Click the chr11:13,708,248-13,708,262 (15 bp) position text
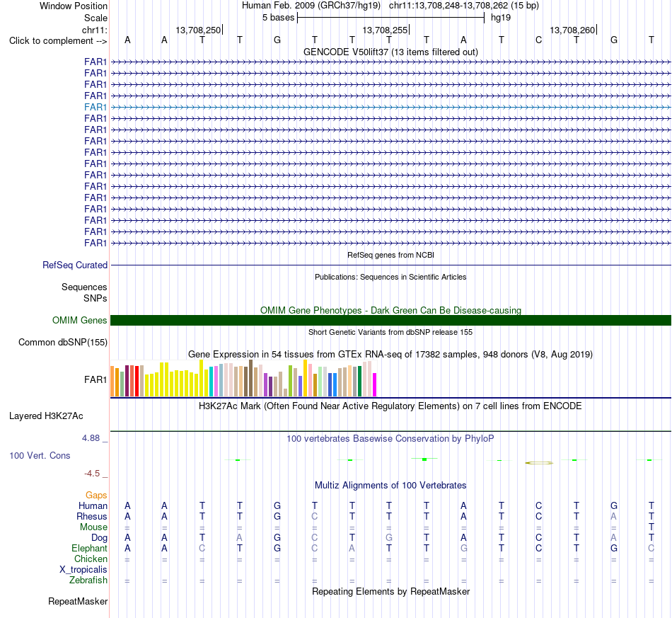Viewport: 672px width, 618px height. 464,6
